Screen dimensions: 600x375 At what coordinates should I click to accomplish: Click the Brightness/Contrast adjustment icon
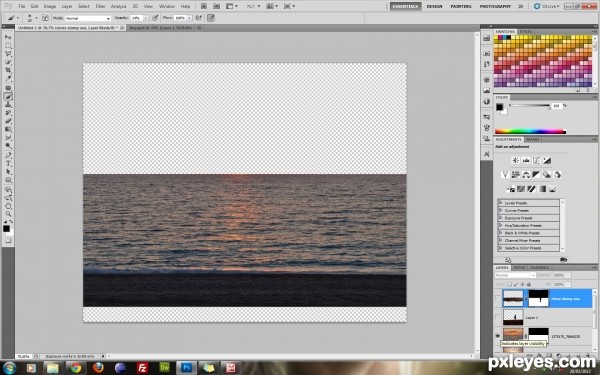(515, 161)
